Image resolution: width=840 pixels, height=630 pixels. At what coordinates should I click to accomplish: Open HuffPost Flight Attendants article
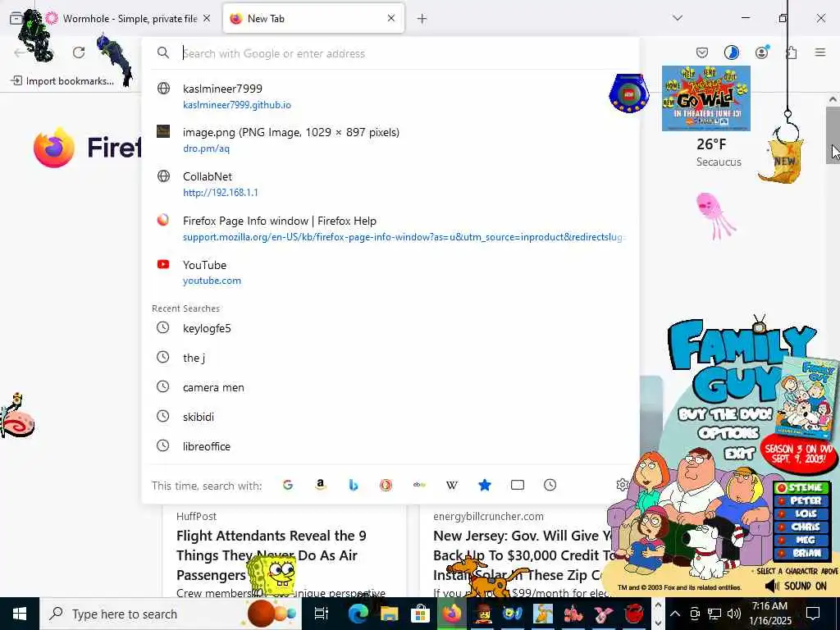[271, 555]
